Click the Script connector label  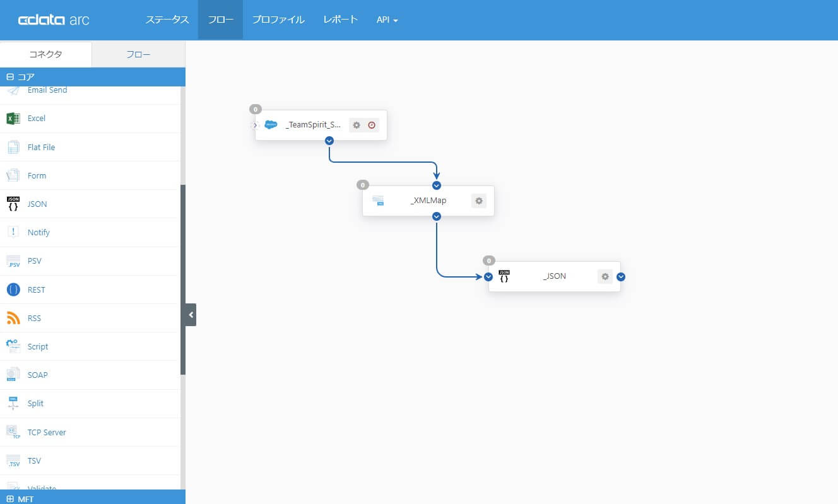[x=38, y=346]
